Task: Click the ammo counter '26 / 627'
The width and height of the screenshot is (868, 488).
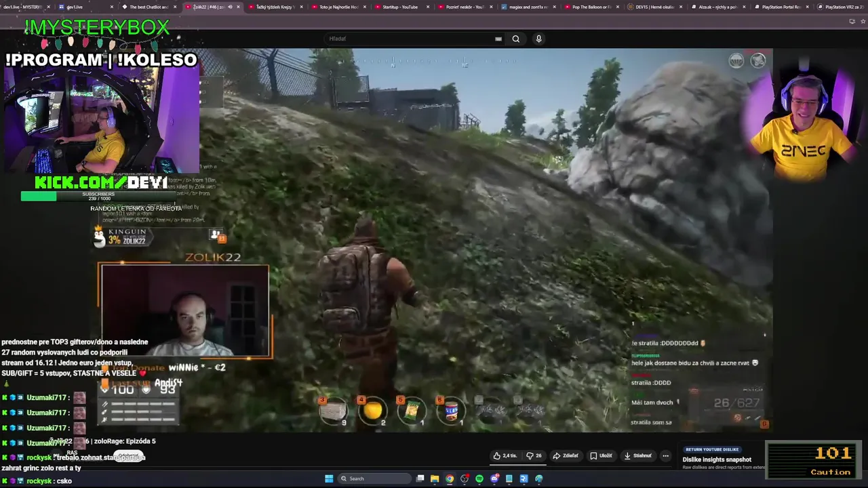Action: pyautogui.click(x=736, y=403)
